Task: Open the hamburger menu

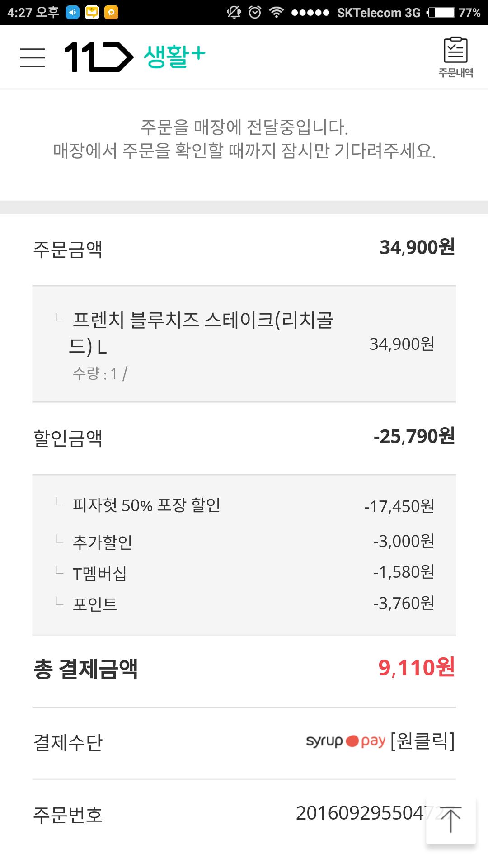Action: [x=32, y=57]
